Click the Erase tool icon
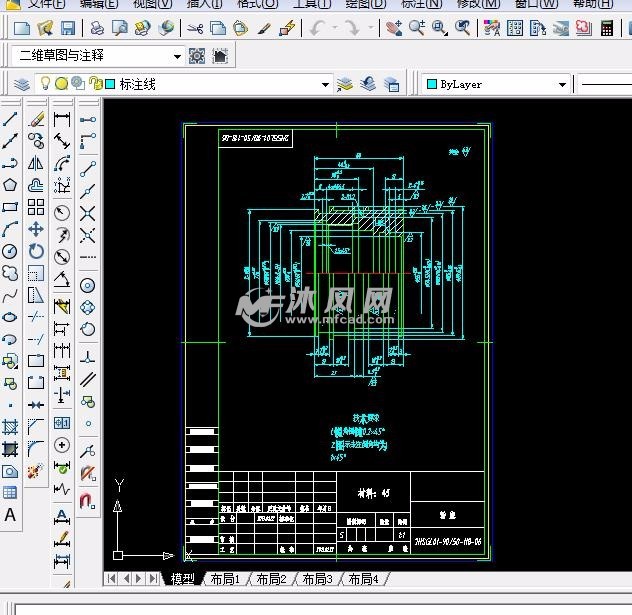The height and width of the screenshot is (615, 632). tap(36, 119)
